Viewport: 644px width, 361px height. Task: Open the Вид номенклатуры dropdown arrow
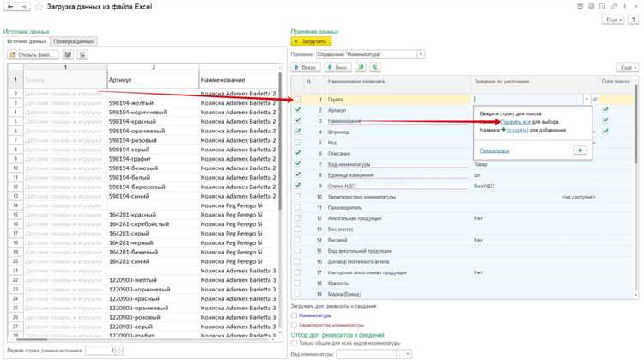click(x=407, y=354)
